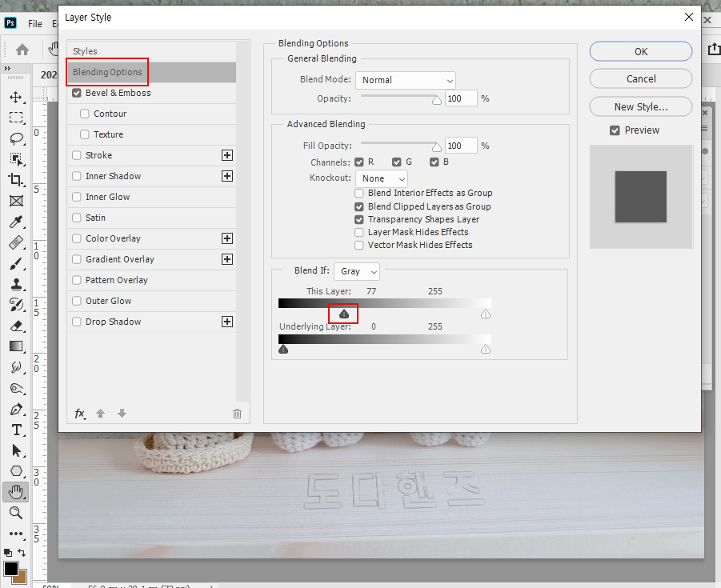
Task: Enable the Inner Glow checkbox
Action: click(x=77, y=197)
